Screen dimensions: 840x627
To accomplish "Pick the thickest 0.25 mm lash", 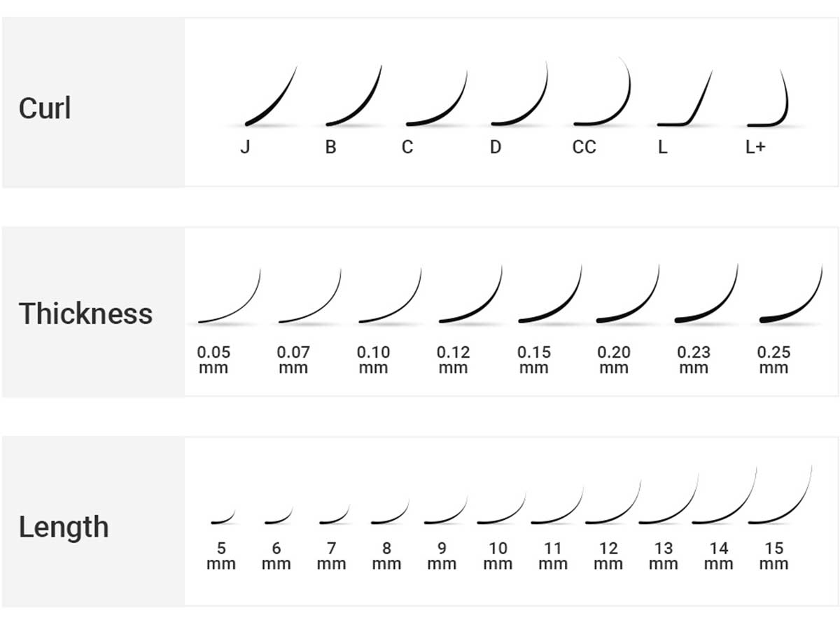I will tap(791, 294).
